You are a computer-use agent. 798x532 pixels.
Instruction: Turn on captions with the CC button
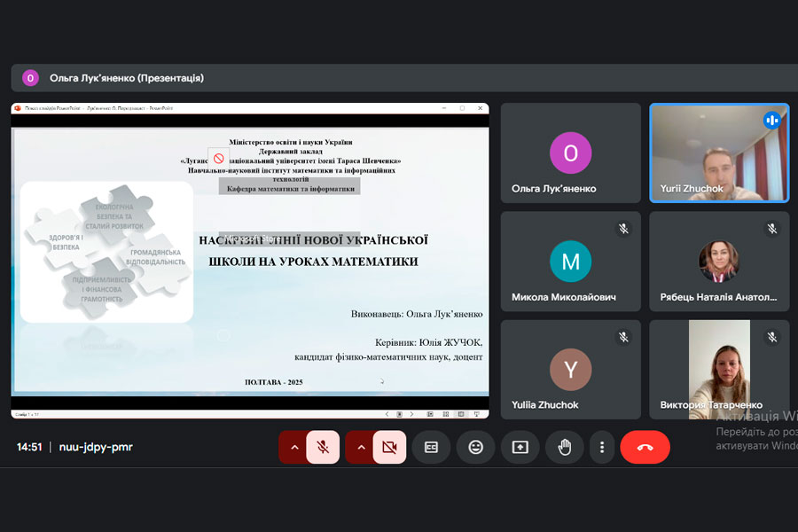pos(431,447)
